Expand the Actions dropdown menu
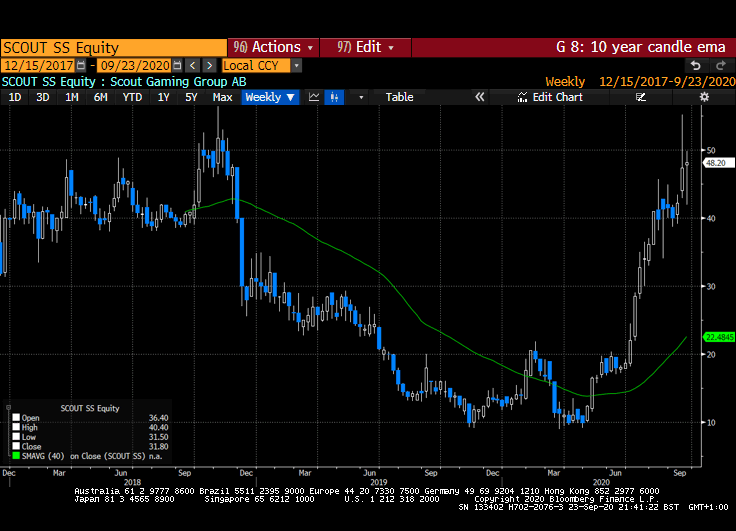736x531 pixels. click(273, 47)
